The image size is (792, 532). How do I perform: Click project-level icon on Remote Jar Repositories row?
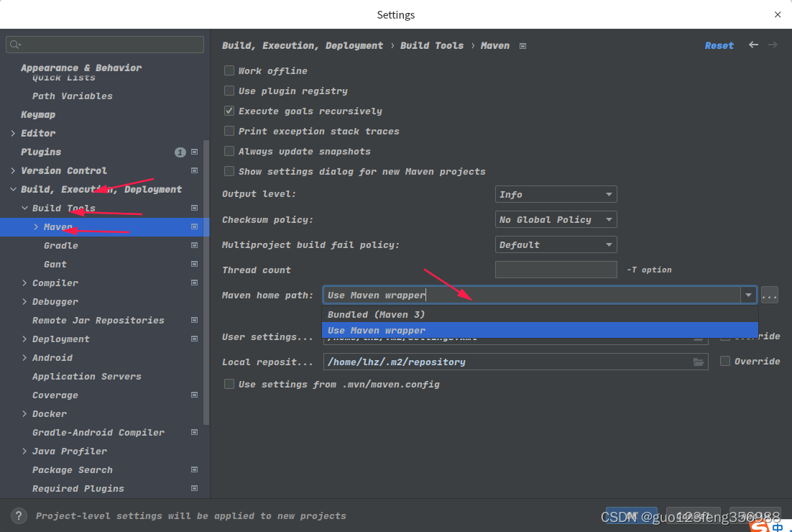(194, 320)
